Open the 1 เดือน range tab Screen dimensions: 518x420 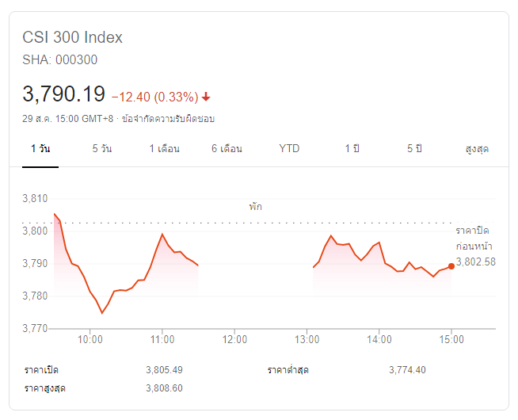click(x=165, y=149)
